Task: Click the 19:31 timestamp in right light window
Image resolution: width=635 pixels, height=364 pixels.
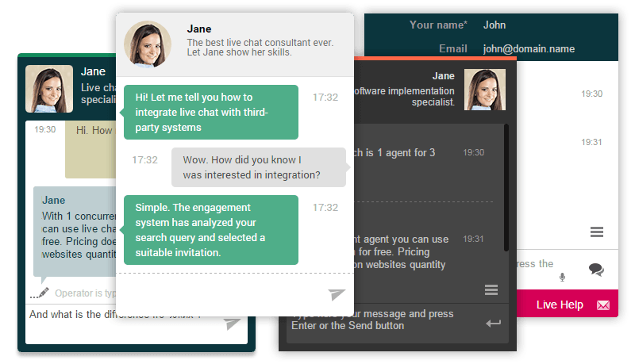Action: tap(591, 143)
